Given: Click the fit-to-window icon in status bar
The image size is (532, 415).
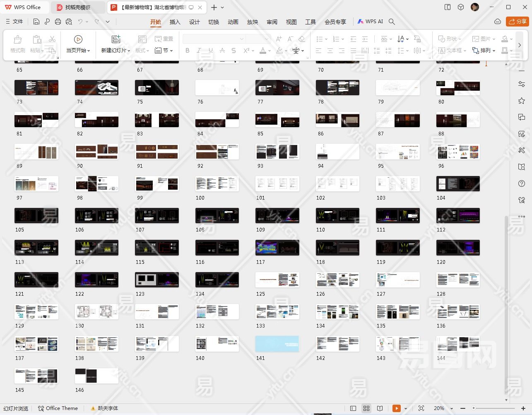Looking at the screenshot, I should pyautogui.click(x=421, y=408).
